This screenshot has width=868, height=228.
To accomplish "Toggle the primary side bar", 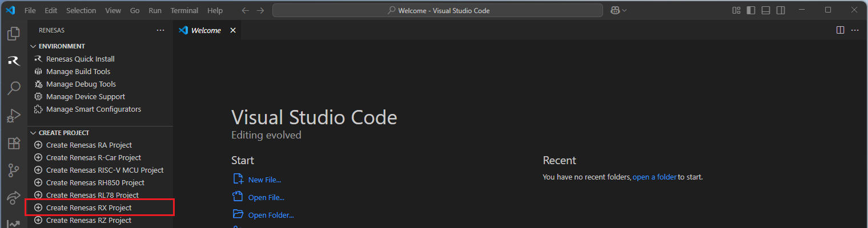I will point(751,10).
